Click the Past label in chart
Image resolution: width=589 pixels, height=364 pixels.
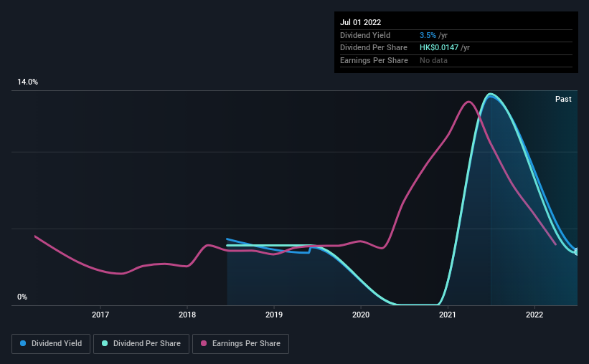point(563,99)
